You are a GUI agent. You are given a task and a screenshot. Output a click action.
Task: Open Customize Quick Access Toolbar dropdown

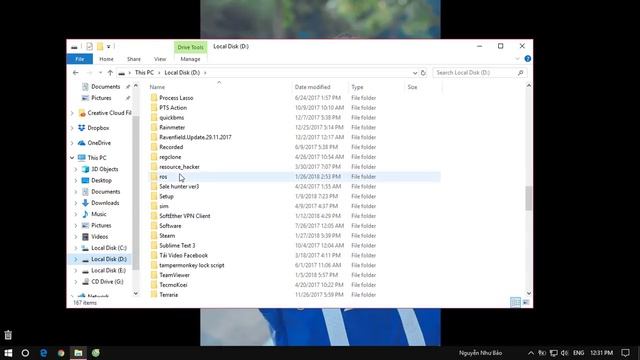[109, 47]
